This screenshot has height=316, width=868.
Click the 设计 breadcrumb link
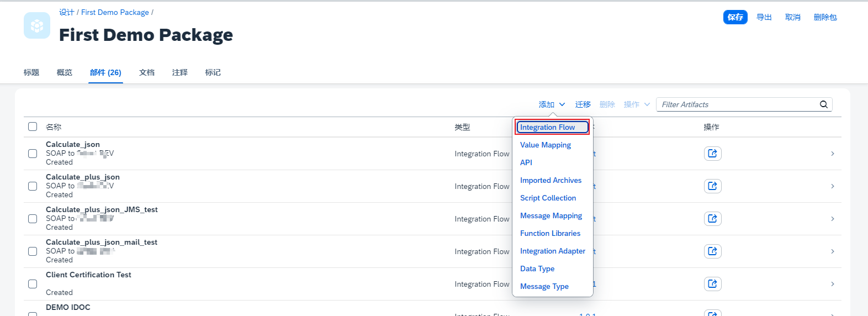66,12
